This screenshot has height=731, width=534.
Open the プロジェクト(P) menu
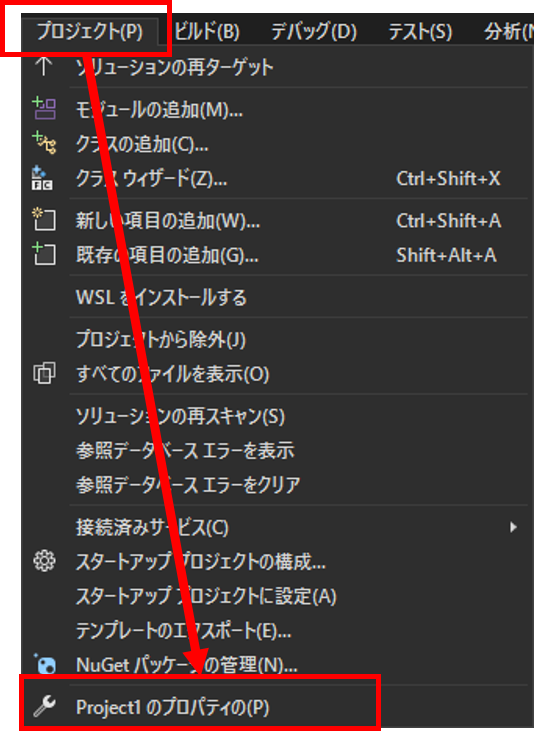click(x=90, y=31)
